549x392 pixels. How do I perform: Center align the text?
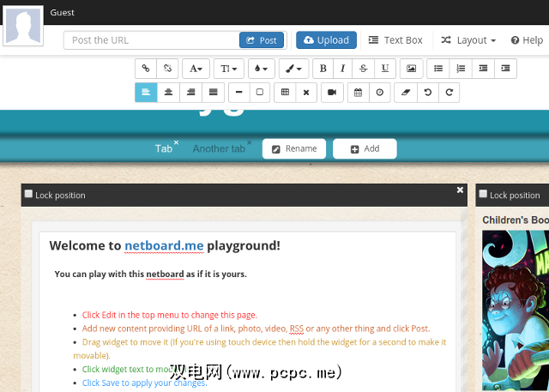168,93
